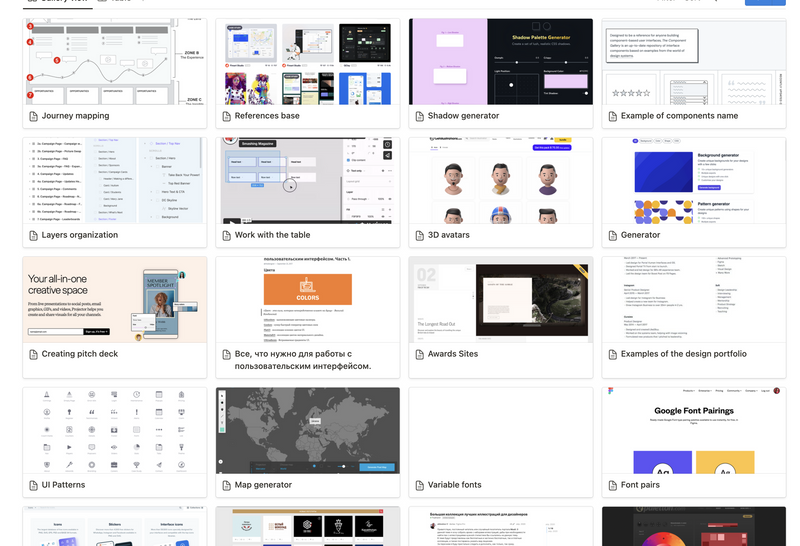This screenshot has height=546, width=800.
Task: Click the page icon beside Creating pitch deck
Action: tap(33, 354)
